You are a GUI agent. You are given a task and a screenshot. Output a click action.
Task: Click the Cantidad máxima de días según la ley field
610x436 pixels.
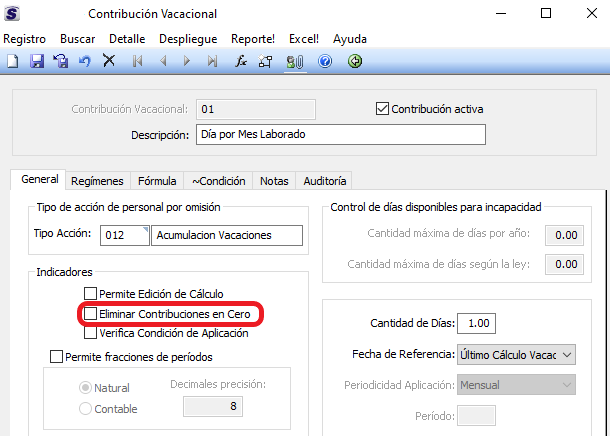564,264
